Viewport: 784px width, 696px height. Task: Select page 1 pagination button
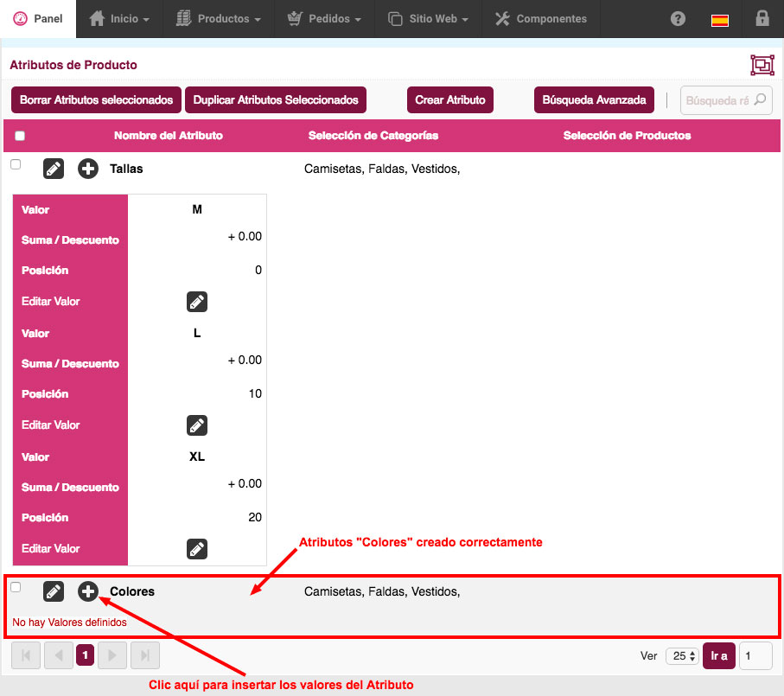[x=85, y=655]
